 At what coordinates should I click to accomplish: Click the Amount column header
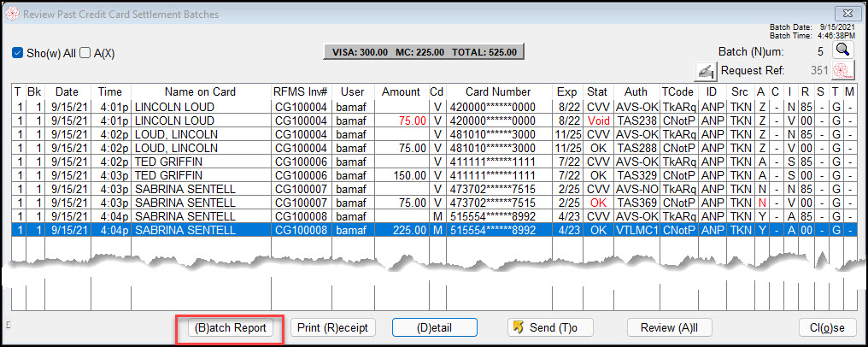coord(401,91)
